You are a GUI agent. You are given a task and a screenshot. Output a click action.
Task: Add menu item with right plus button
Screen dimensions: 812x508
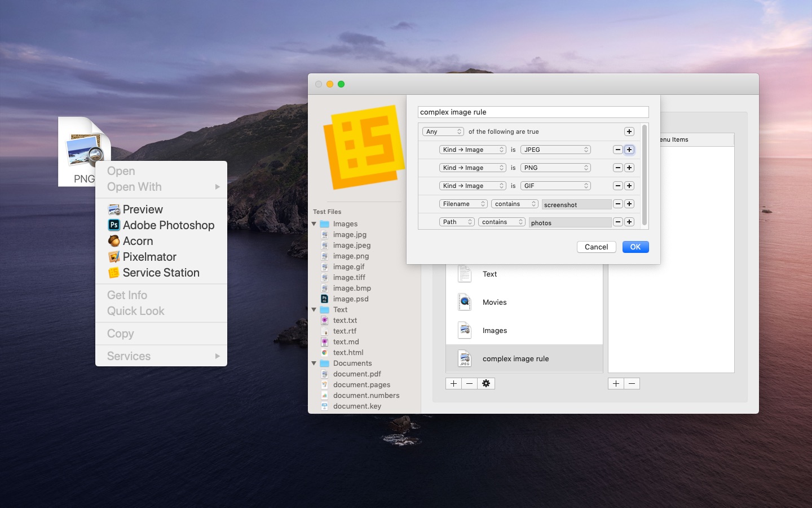[616, 384]
